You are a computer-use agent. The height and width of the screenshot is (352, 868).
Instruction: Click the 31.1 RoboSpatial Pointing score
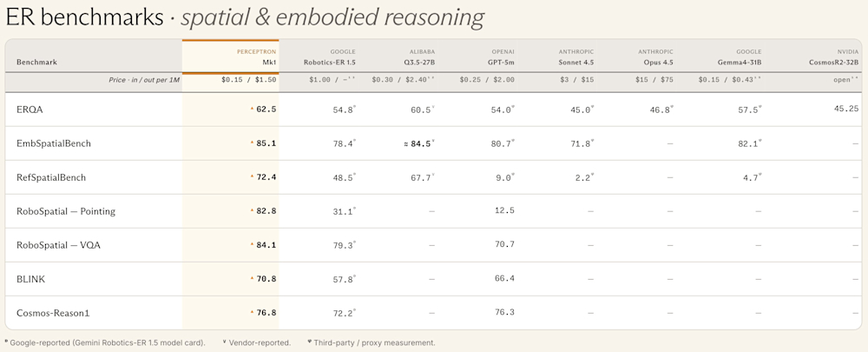(x=343, y=211)
